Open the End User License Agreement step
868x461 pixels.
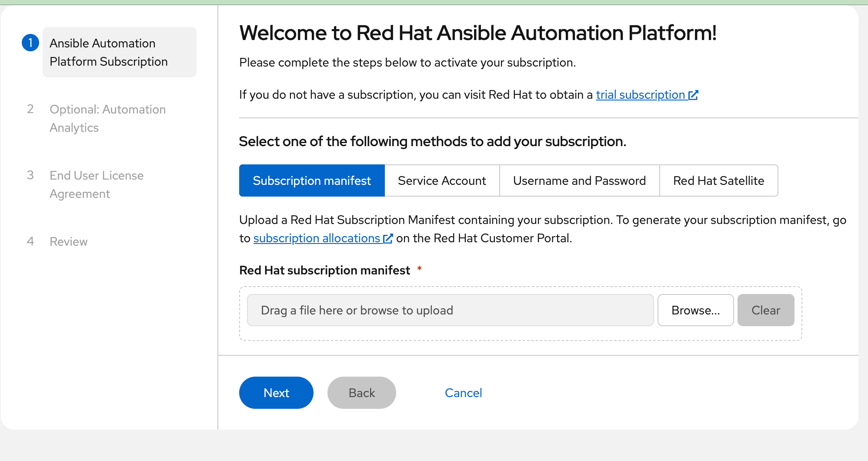pyautogui.click(x=96, y=184)
